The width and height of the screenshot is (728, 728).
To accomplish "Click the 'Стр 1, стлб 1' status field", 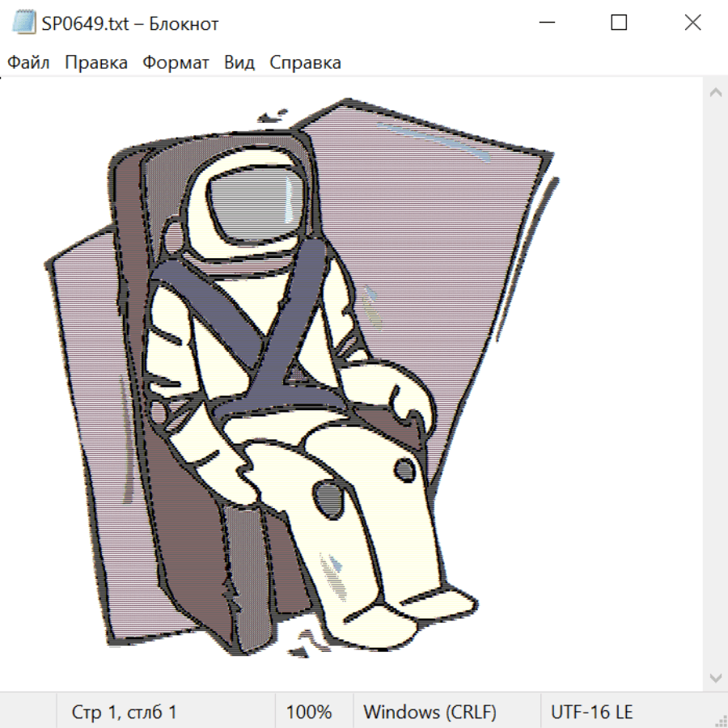I will click(125, 713).
